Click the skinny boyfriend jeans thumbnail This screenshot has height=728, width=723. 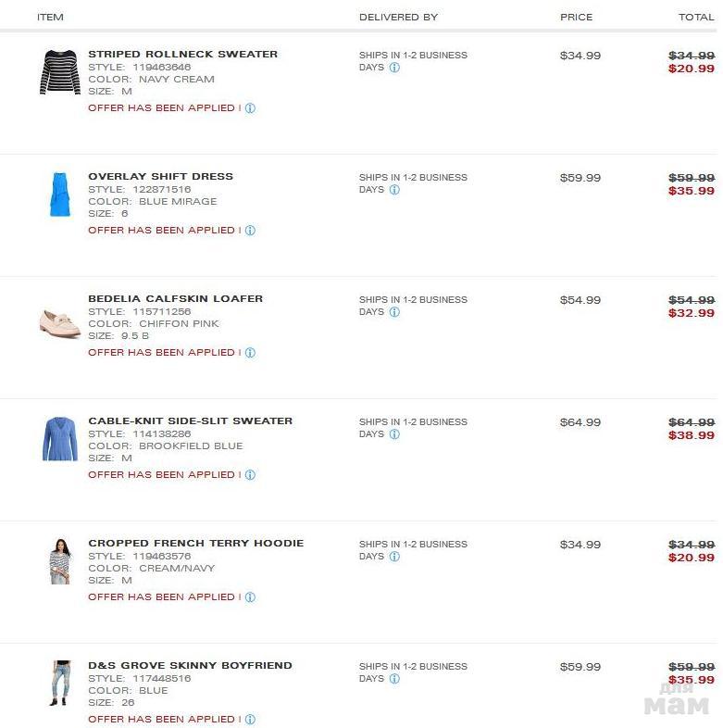pyautogui.click(x=60, y=684)
